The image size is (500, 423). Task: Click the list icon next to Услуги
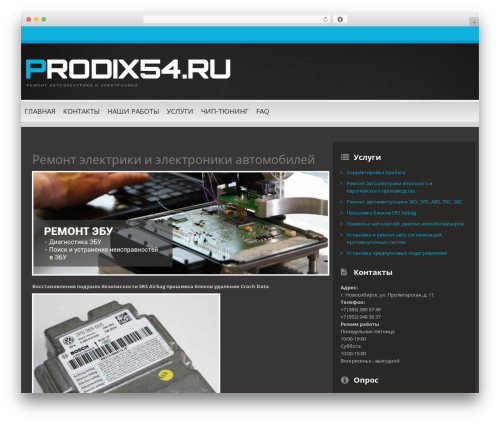tap(345, 157)
